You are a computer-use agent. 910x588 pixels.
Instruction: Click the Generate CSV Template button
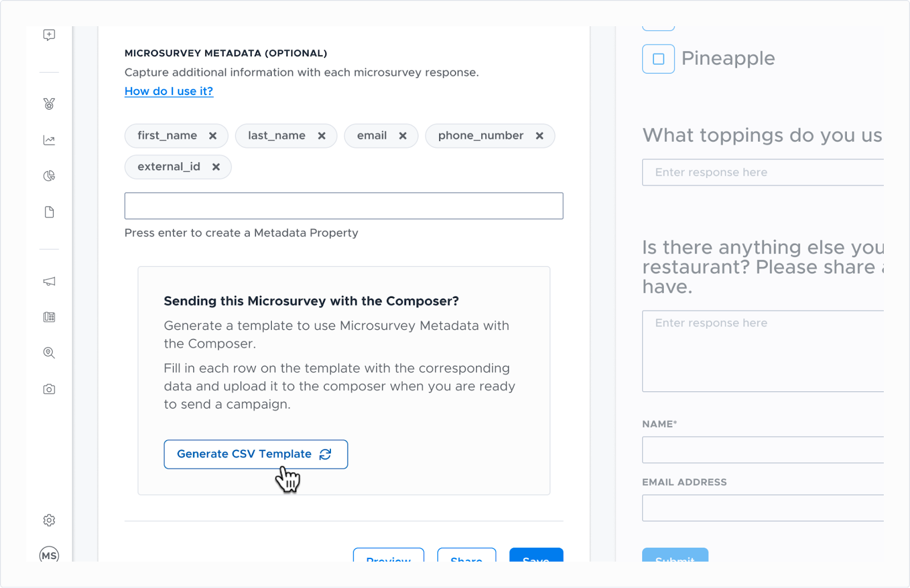256,454
